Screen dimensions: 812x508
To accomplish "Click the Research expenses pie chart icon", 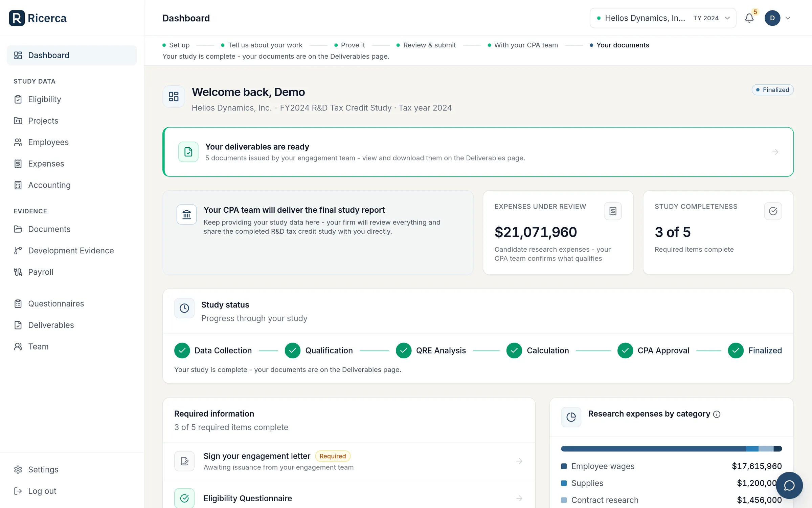I will [571, 417].
